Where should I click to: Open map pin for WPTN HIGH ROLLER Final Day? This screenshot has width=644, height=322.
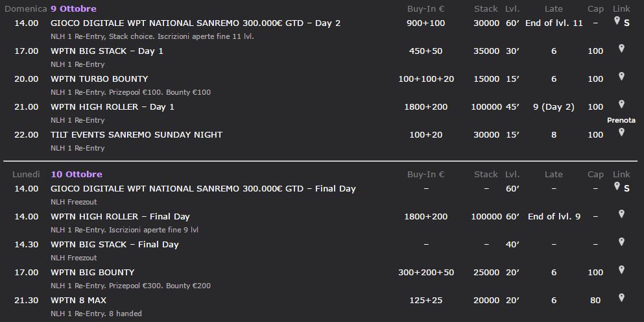point(621,214)
